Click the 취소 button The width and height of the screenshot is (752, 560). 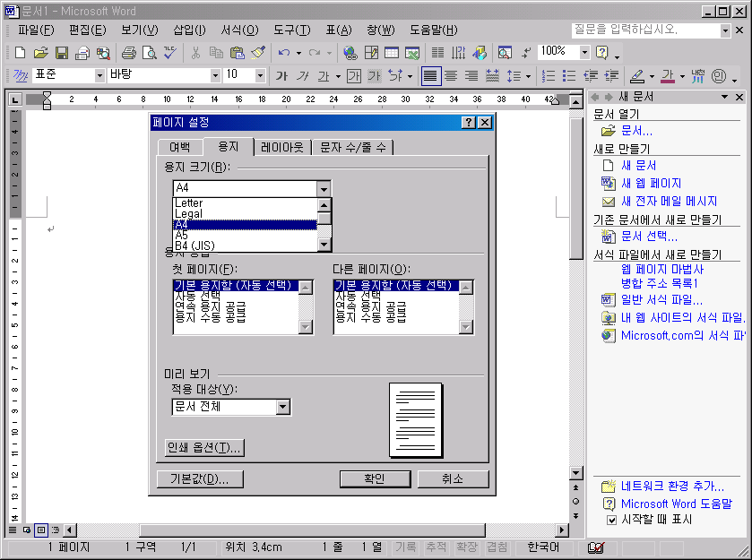(x=453, y=478)
